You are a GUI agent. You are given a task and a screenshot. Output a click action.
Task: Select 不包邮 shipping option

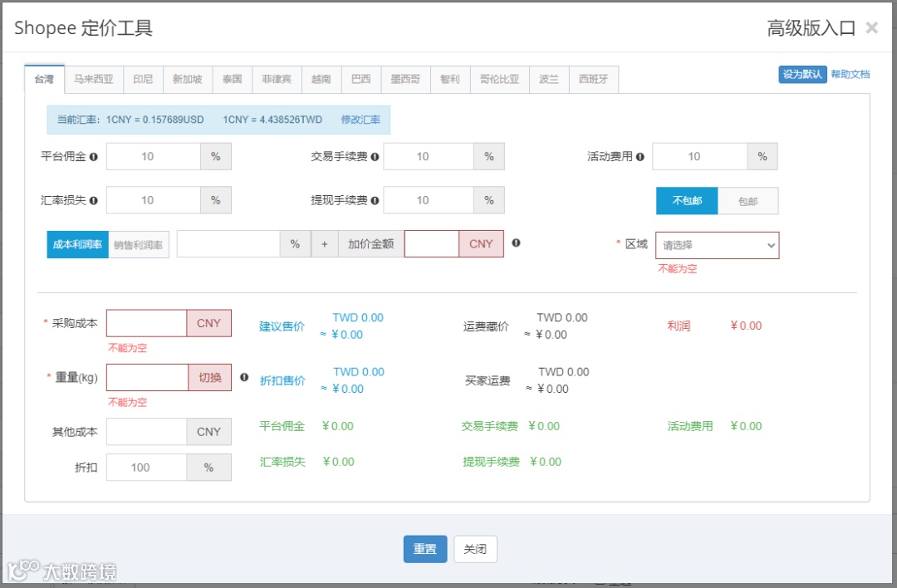pyautogui.click(x=687, y=201)
